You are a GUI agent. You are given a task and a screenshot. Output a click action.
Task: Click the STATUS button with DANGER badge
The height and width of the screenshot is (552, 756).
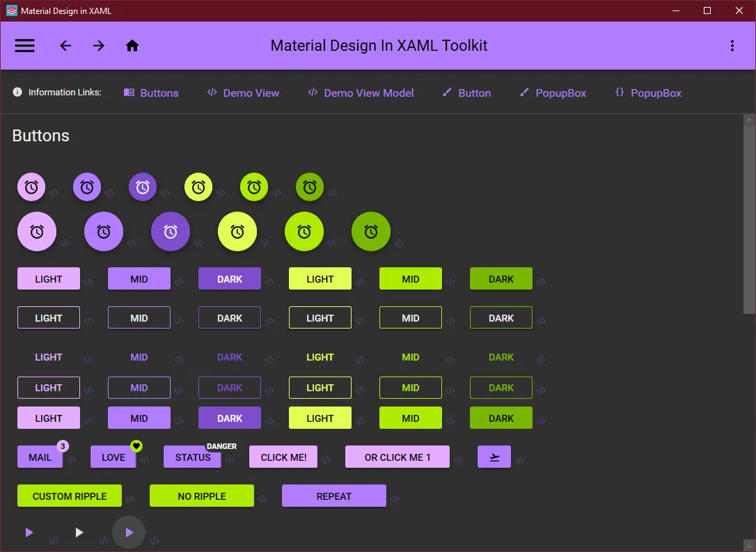(192, 457)
